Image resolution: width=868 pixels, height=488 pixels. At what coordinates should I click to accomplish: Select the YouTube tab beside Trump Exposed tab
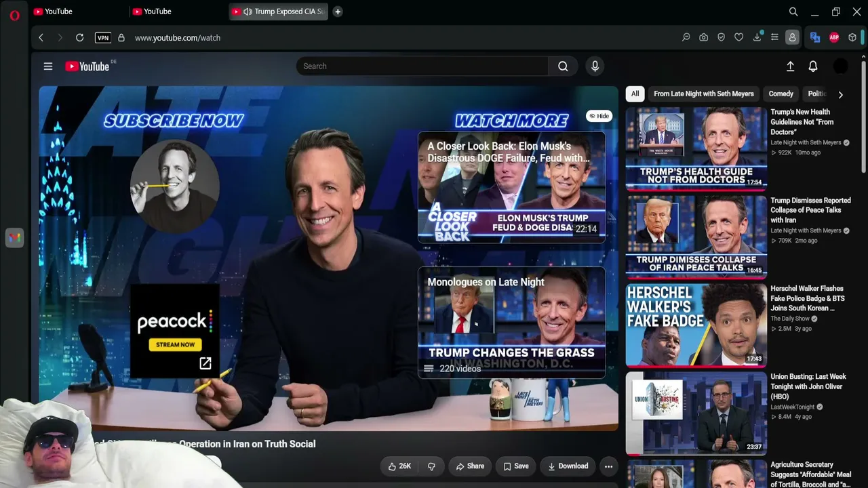pos(176,12)
